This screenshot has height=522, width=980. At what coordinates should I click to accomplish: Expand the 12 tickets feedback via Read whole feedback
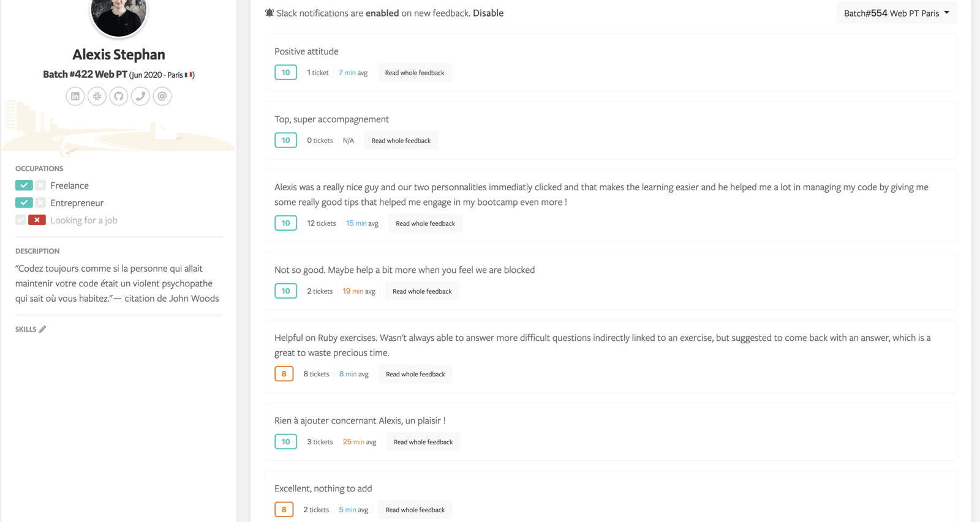tap(425, 223)
